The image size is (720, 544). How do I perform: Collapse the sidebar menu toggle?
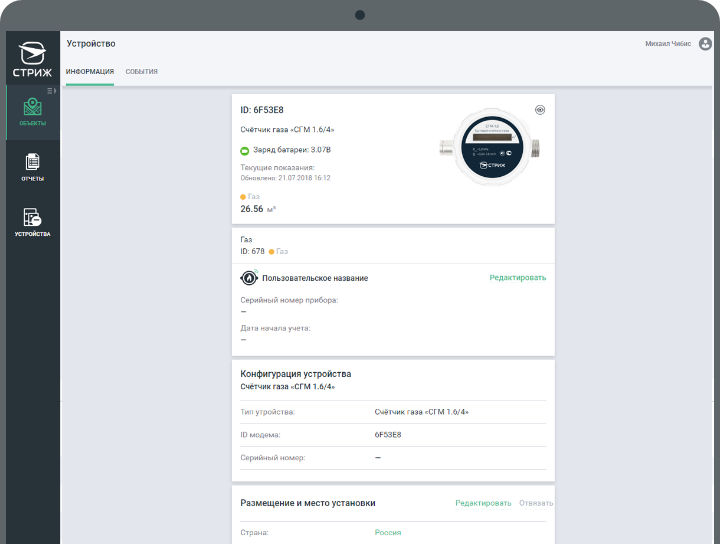click(51, 91)
